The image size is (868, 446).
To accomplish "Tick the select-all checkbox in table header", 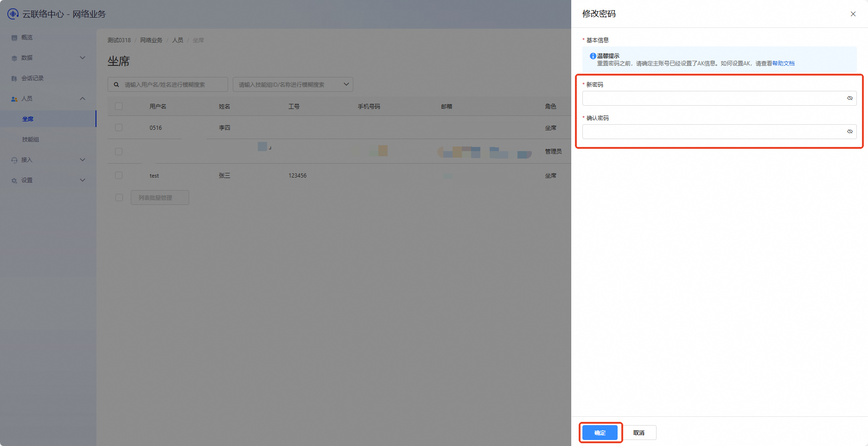I will 119,106.
